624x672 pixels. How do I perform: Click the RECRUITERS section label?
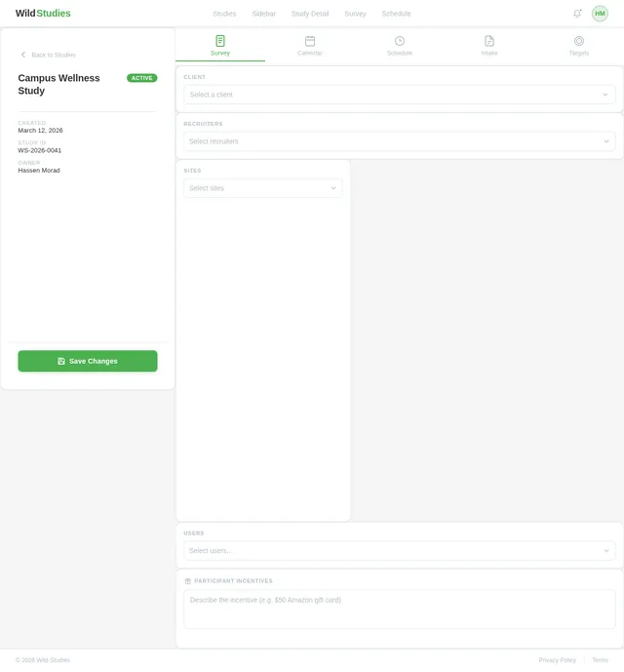tap(203, 124)
